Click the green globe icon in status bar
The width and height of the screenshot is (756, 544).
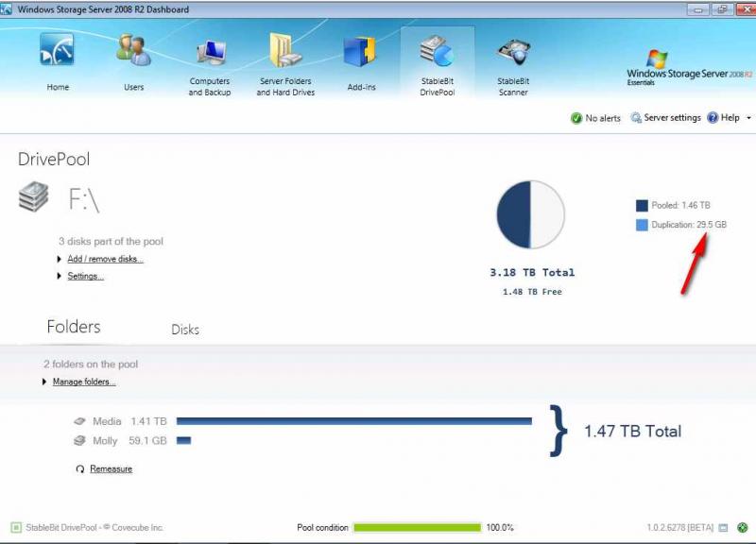pos(743,528)
